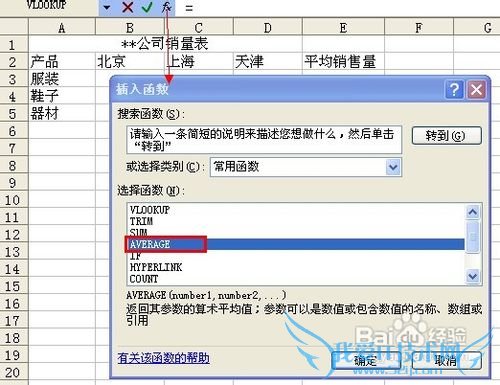Viewport: 500px width, 385px height.
Task: Select column D header
Action: pos(268,27)
